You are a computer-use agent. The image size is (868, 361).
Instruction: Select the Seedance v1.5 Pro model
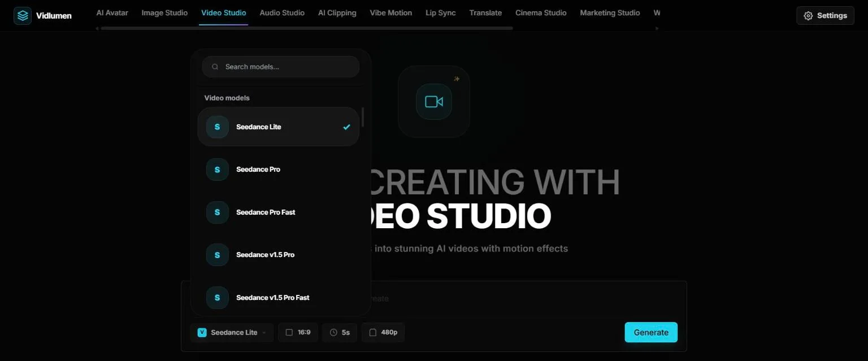[279, 255]
